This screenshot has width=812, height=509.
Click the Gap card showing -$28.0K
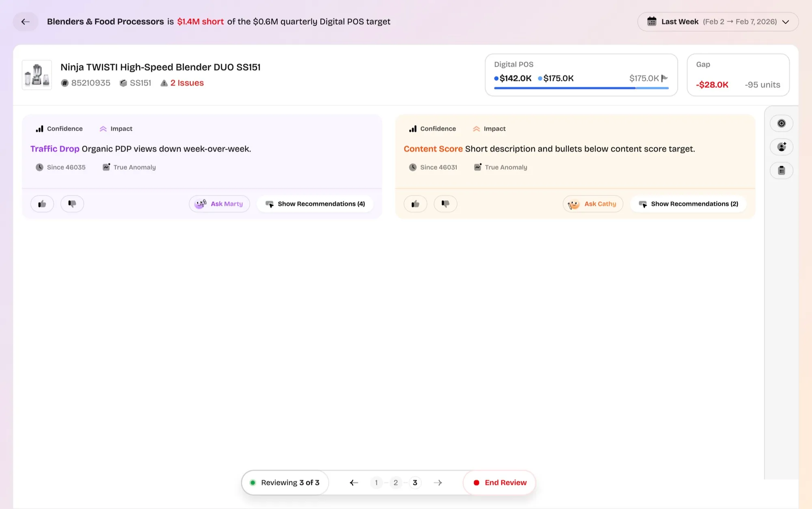(x=738, y=75)
